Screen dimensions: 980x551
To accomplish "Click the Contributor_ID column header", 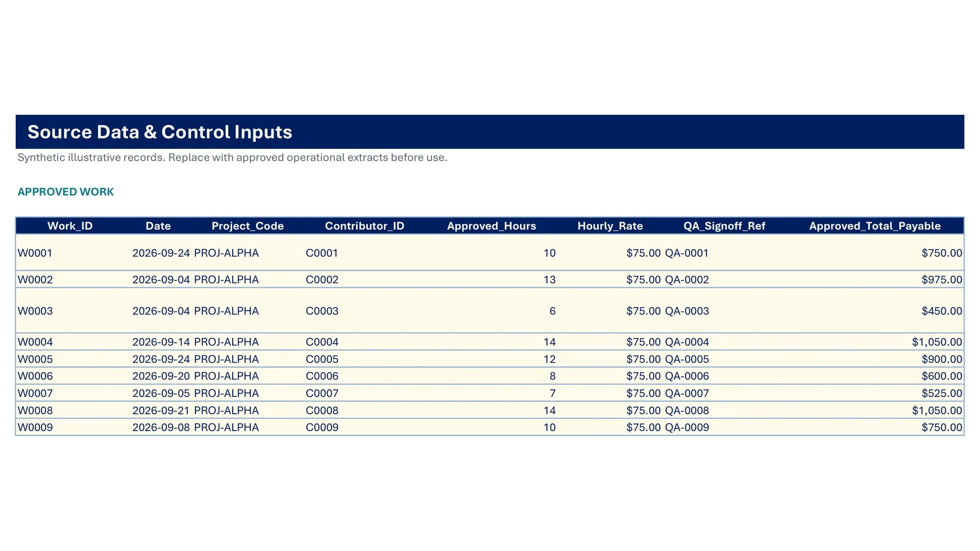I will click(364, 226).
